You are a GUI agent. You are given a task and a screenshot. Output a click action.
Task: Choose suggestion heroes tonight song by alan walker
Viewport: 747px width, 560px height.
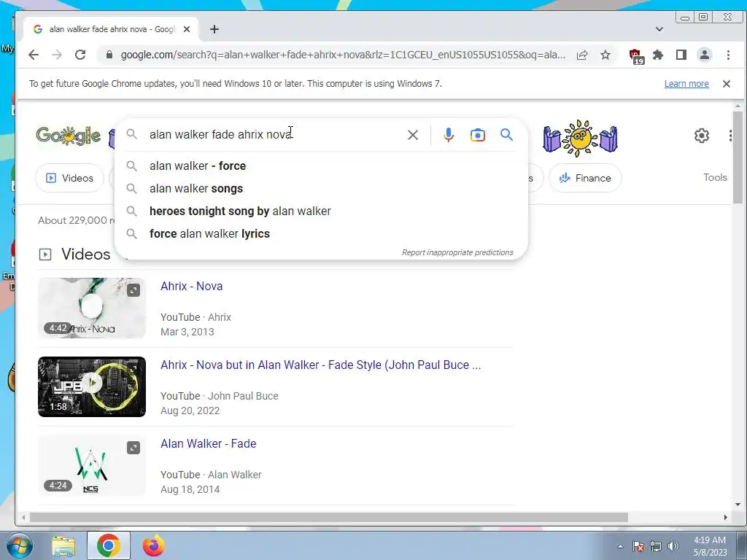tap(322, 211)
